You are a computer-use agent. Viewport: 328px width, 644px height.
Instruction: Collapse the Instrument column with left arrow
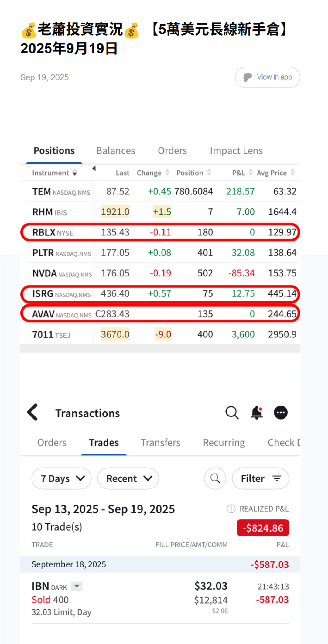(x=94, y=169)
